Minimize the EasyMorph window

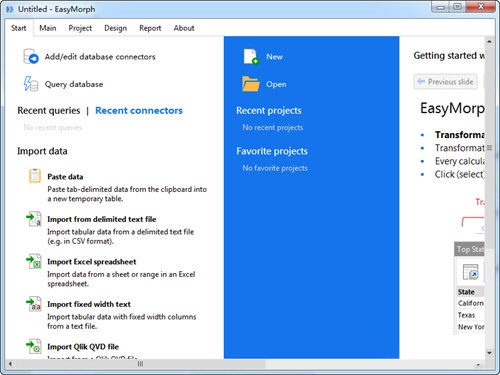440,7
